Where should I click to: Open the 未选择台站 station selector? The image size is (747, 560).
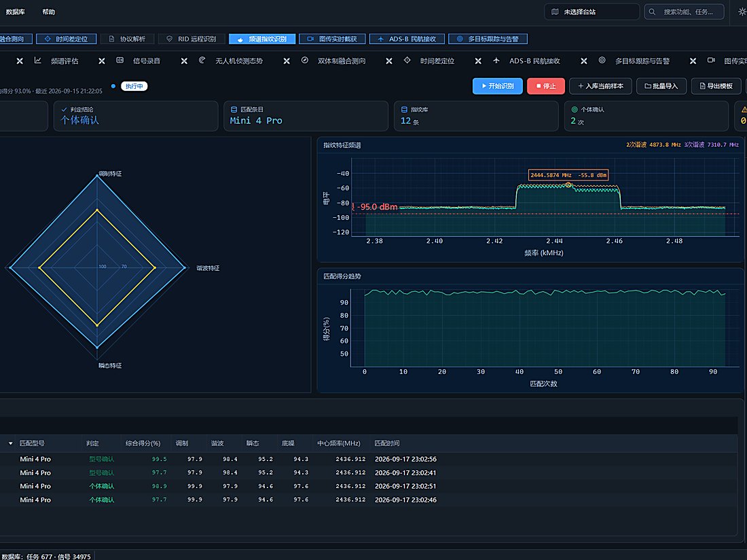(x=591, y=12)
